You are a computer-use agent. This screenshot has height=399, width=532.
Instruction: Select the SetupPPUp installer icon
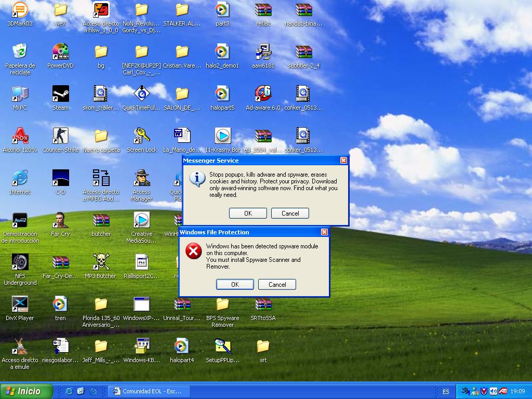click(x=222, y=346)
